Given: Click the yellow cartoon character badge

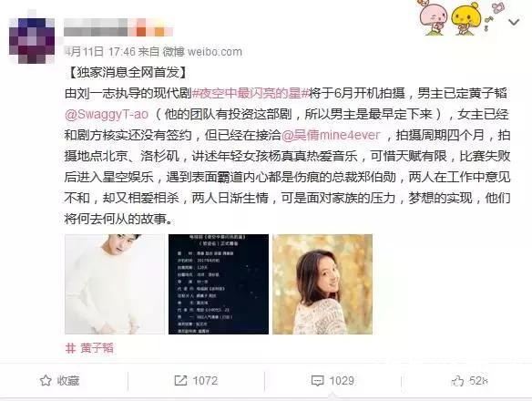Looking at the screenshot, I should [466, 18].
